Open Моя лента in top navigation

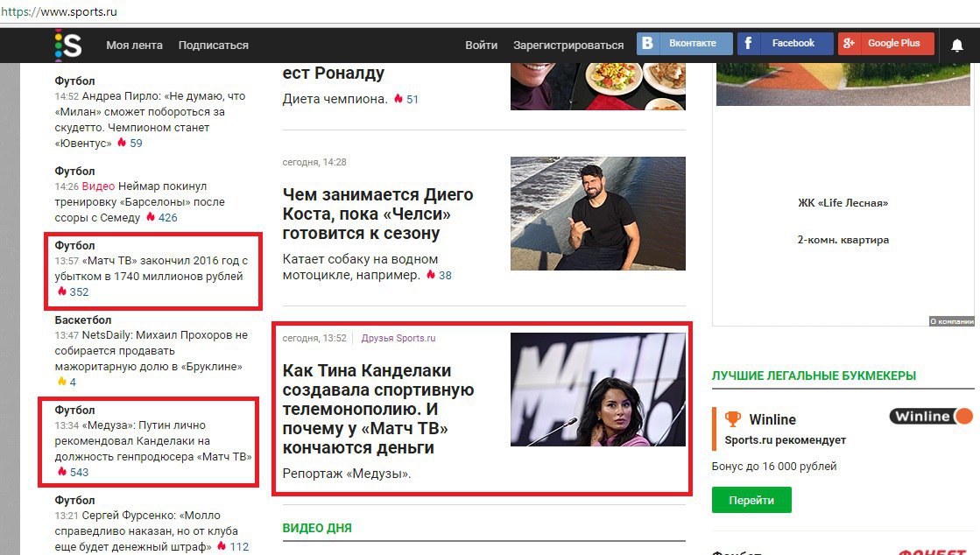pyautogui.click(x=134, y=45)
